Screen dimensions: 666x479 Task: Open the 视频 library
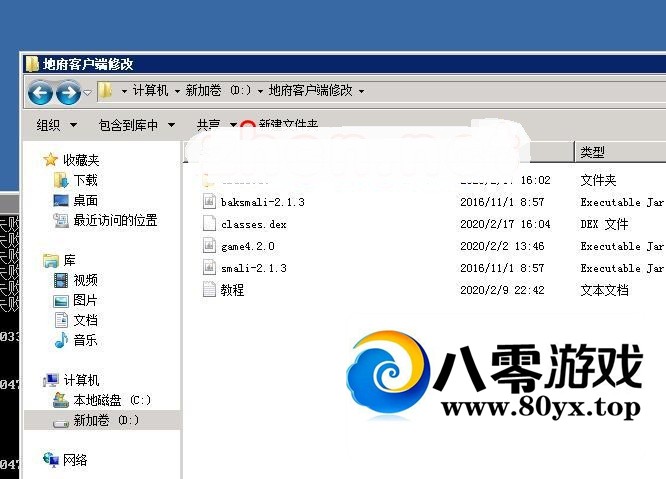85,280
